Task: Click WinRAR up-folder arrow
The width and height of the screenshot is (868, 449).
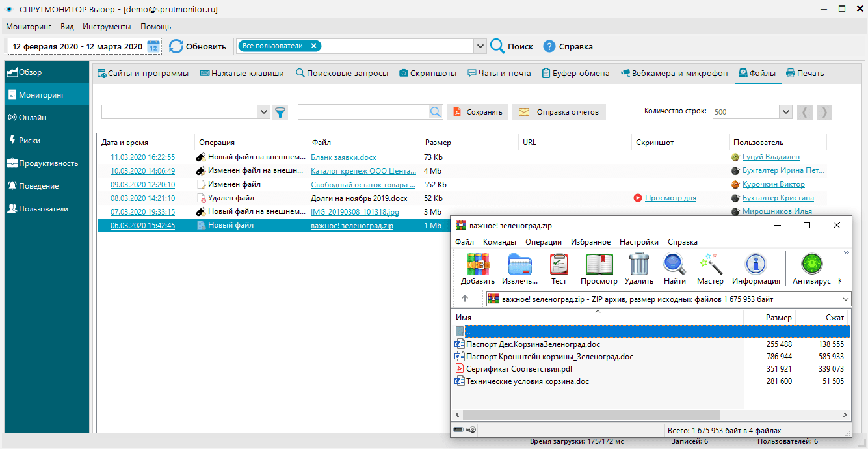Action: tap(465, 299)
